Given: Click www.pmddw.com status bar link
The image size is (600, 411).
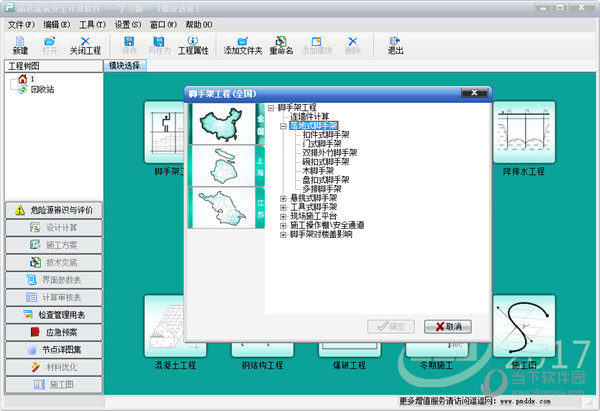Looking at the screenshot, I should (x=525, y=401).
